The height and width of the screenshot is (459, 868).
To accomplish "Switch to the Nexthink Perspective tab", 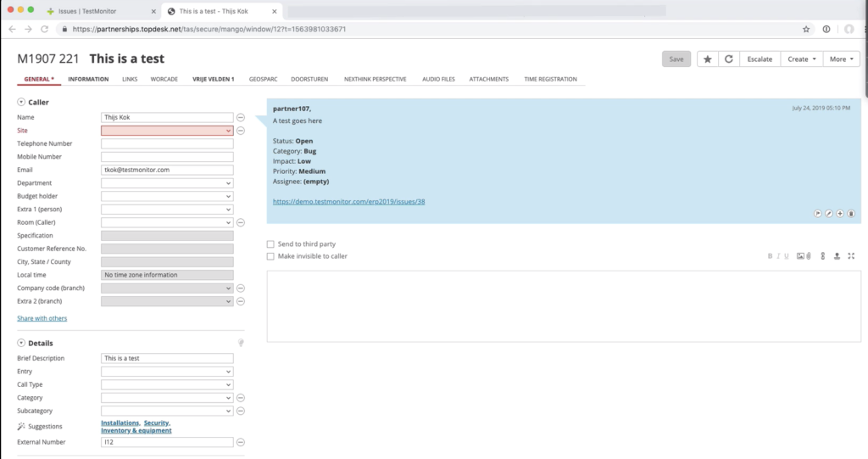I will click(375, 79).
